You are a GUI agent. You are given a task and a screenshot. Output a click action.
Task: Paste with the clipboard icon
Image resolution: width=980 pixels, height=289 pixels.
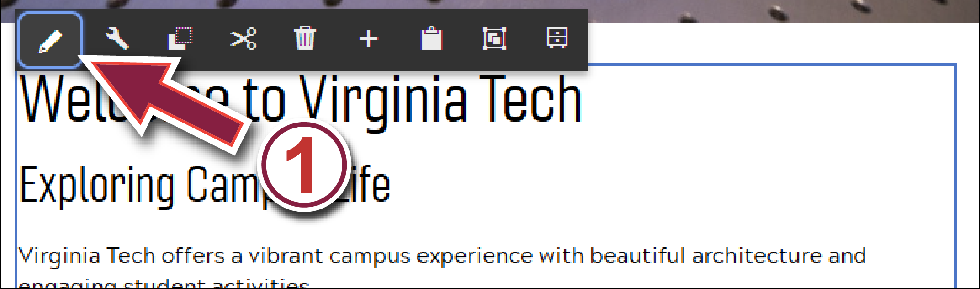coord(431,38)
